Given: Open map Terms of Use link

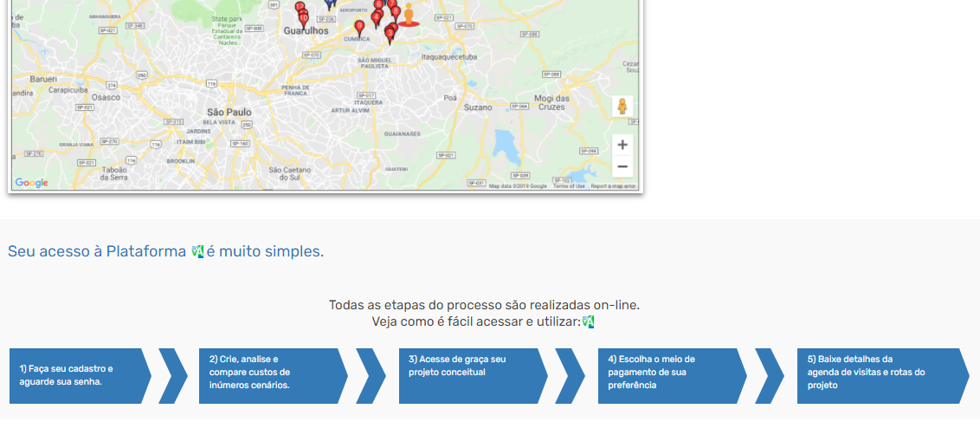Looking at the screenshot, I should (569, 186).
